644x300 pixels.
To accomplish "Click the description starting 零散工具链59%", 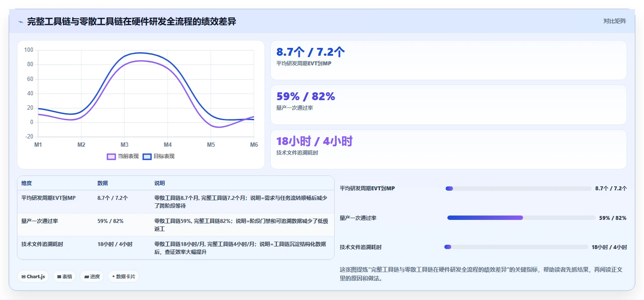I will [241, 225].
